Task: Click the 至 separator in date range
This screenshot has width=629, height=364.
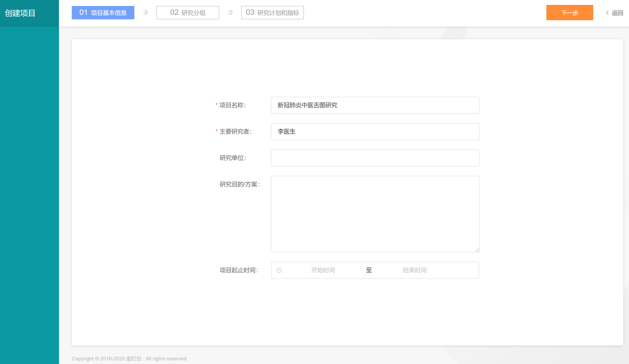Action: point(369,270)
